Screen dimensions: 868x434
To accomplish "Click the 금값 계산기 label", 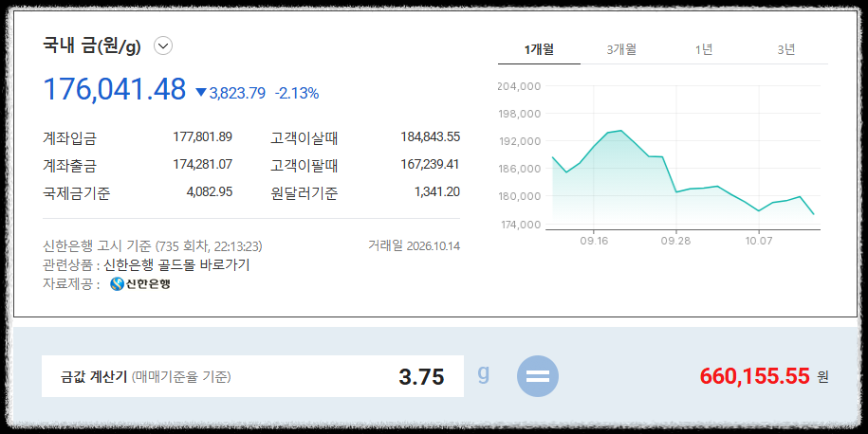I will tap(94, 376).
